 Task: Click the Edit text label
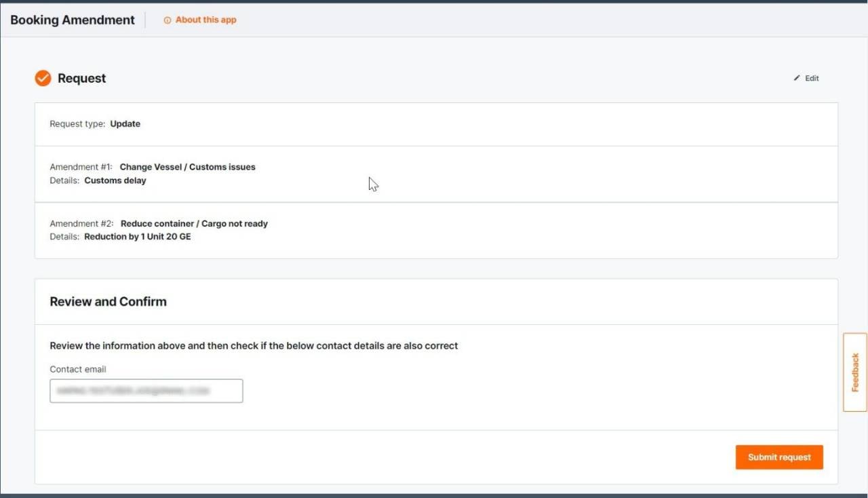point(812,78)
